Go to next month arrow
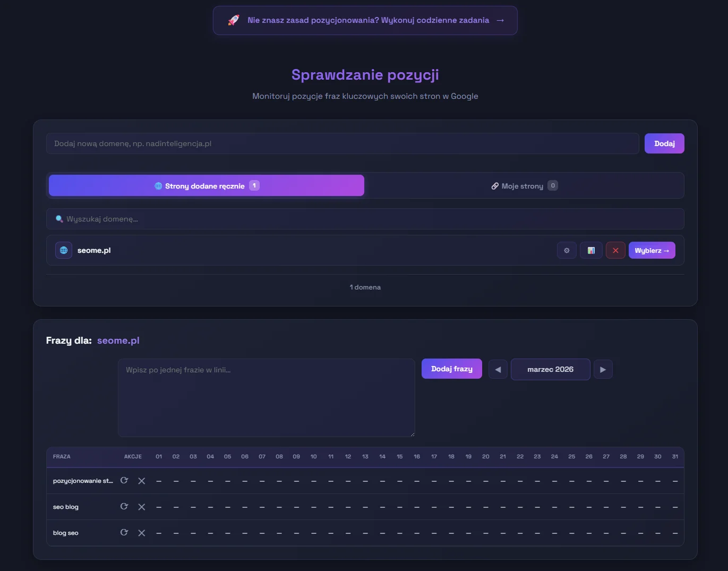728x571 pixels. [603, 369]
